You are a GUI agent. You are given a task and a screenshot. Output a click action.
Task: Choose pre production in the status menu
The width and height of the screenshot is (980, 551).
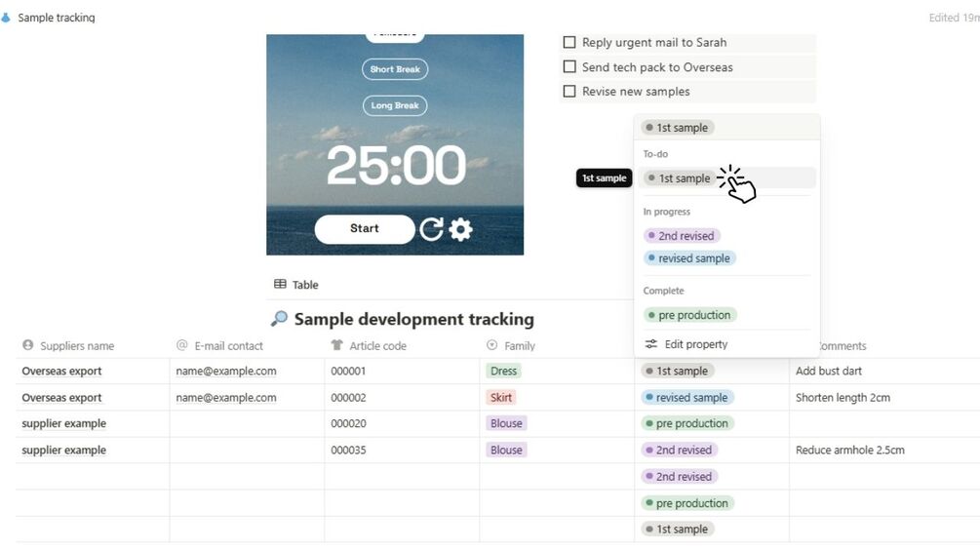[689, 315]
